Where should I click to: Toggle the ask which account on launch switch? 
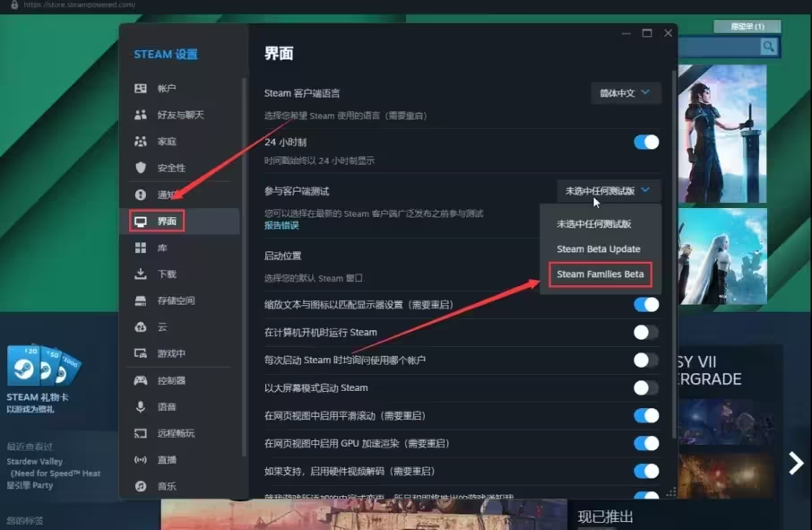click(646, 361)
